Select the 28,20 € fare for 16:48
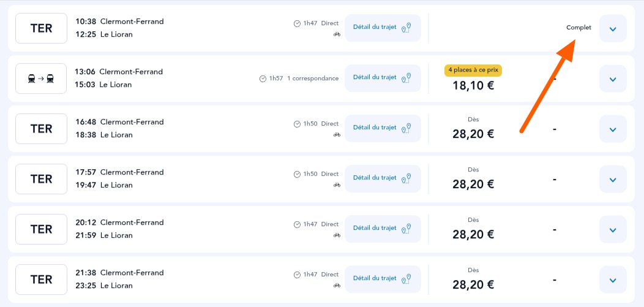This screenshot has width=644, height=307. pos(473,134)
